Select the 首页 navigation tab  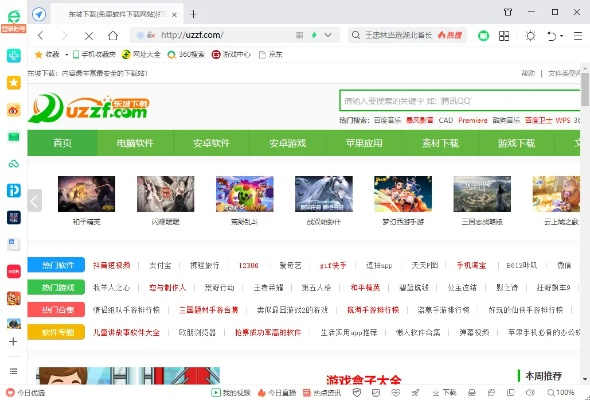62,143
